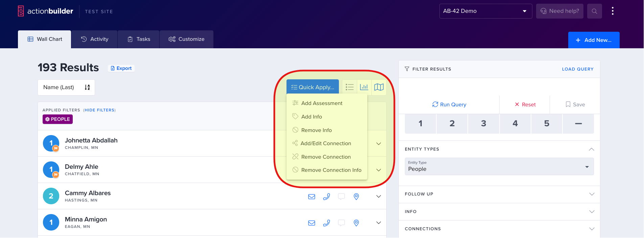Select assessment level 3 filter

point(483,124)
